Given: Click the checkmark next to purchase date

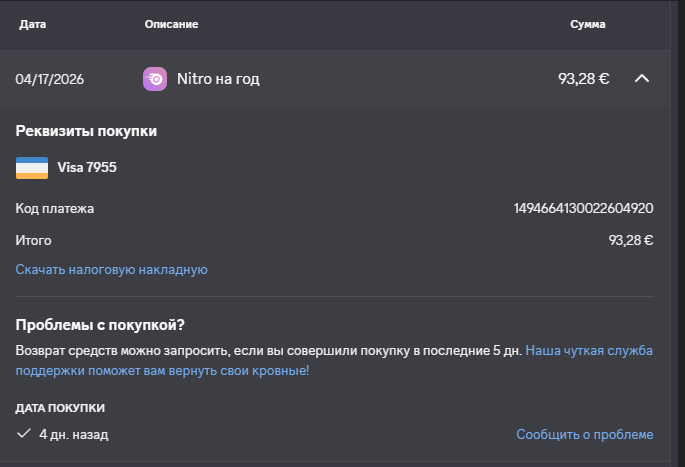Looking at the screenshot, I should click(24, 434).
